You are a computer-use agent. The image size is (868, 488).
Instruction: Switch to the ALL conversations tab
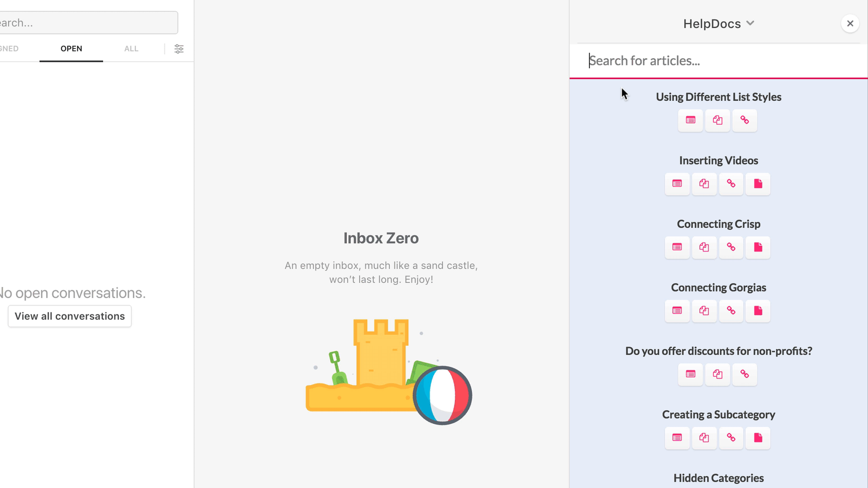tap(131, 48)
